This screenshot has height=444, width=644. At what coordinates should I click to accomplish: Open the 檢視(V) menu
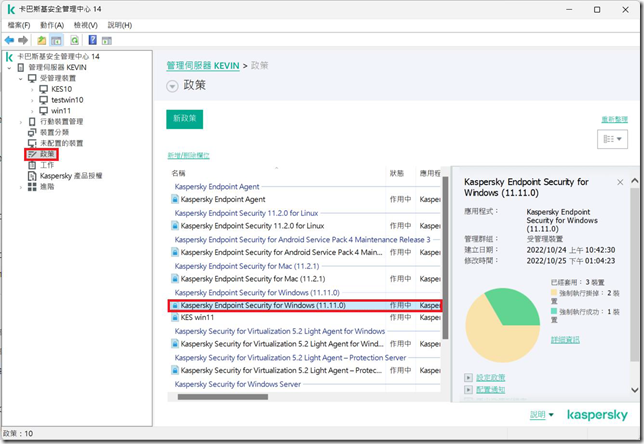pos(86,24)
